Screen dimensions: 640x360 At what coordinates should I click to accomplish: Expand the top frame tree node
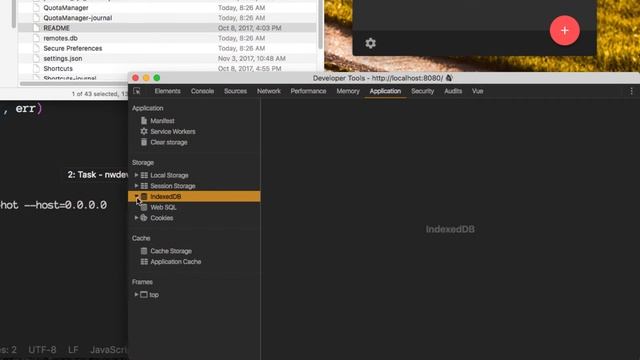click(x=136, y=294)
